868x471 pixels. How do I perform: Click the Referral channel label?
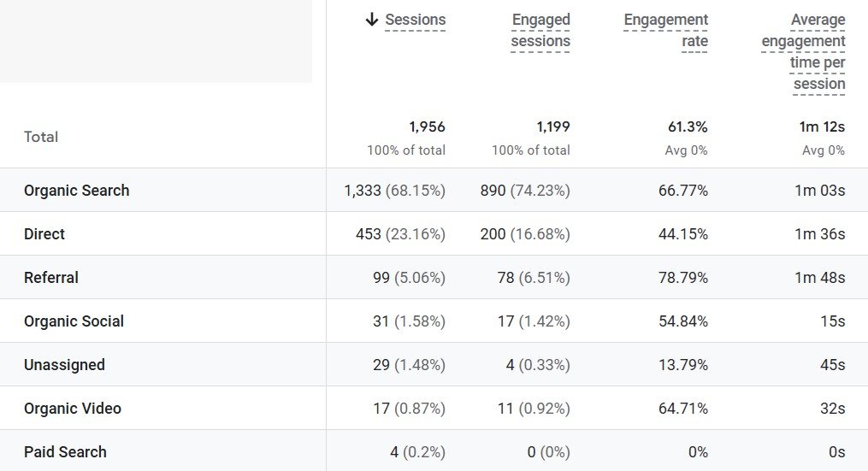(x=51, y=278)
